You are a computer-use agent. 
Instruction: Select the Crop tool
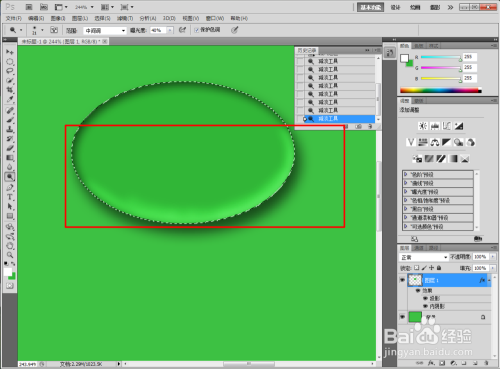coord(10,90)
